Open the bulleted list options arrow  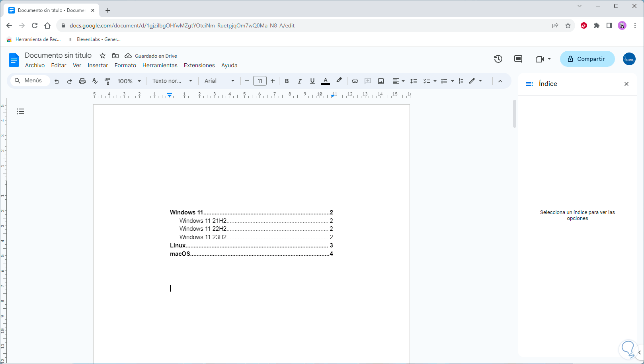(x=453, y=81)
